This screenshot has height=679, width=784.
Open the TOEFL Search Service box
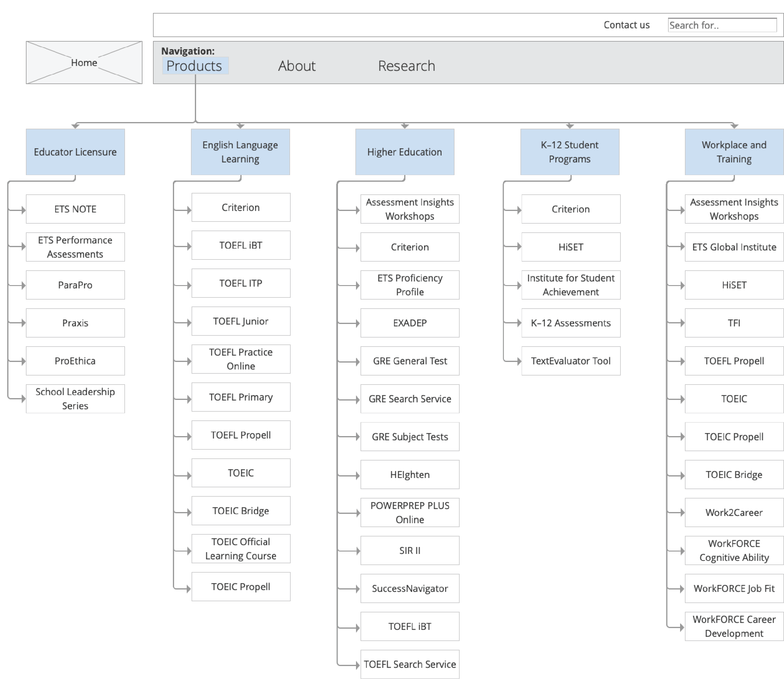pos(410,664)
